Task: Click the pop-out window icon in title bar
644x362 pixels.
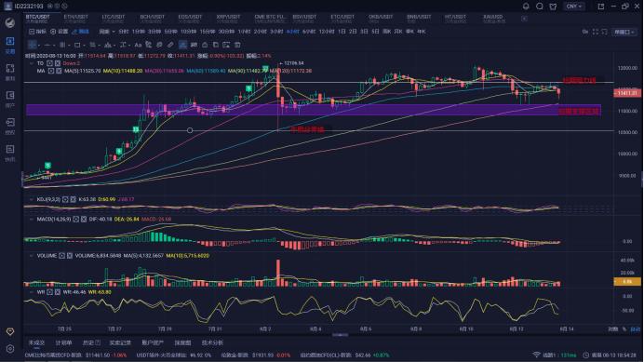Action: pyautogui.click(x=601, y=7)
